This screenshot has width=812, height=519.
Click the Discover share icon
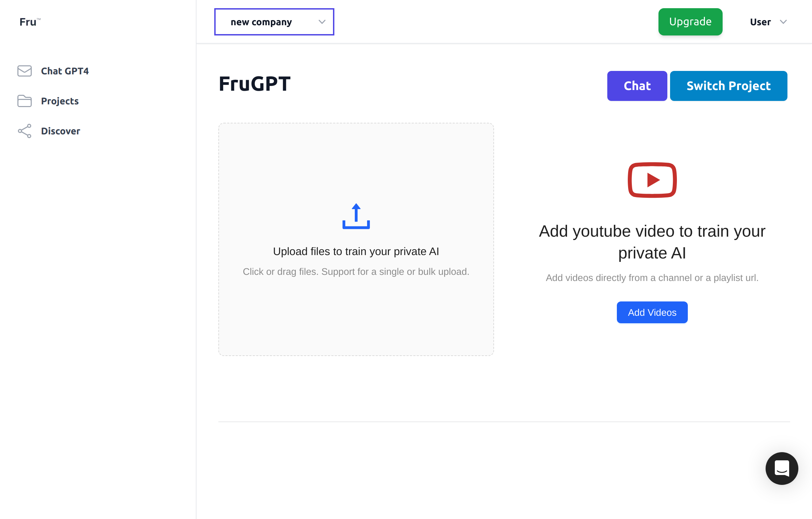pos(25,131)
